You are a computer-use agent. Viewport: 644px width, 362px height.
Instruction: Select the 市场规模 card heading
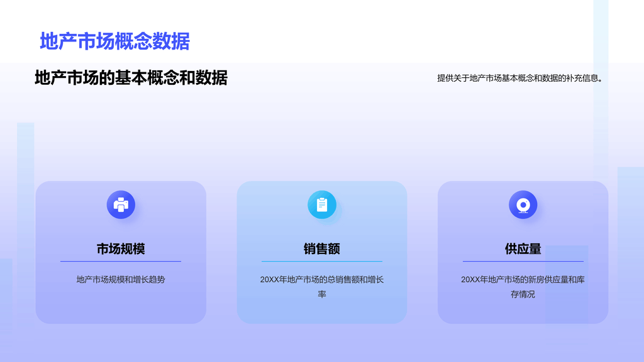[121, 249]
